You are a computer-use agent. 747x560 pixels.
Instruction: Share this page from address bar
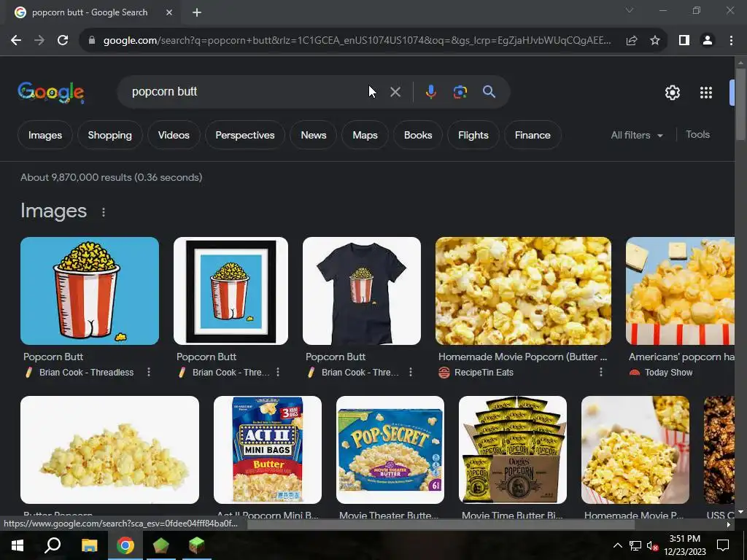(x=632, y=41)
